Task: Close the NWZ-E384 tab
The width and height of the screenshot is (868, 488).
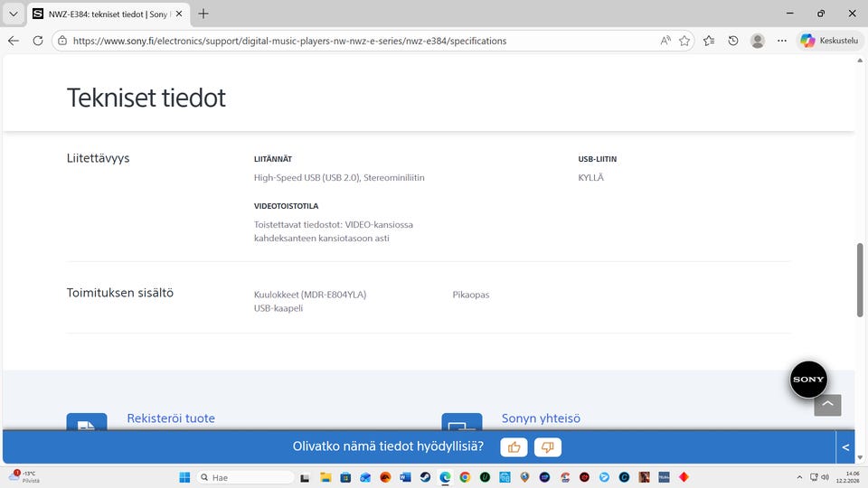Action: (179, 14)
